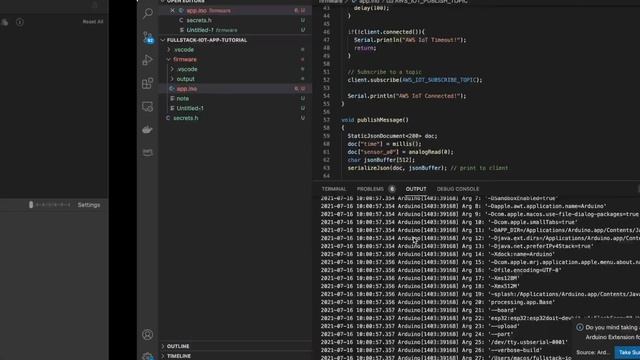Select secrets.h in Open Editors
The height and width of the screenshot is (360, 640).
click(199, 20)
